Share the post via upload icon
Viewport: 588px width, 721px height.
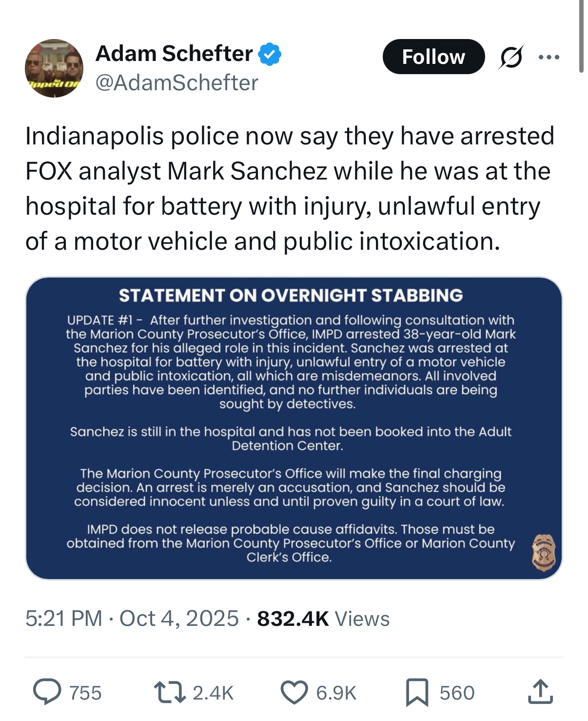(x=540, y=692)
